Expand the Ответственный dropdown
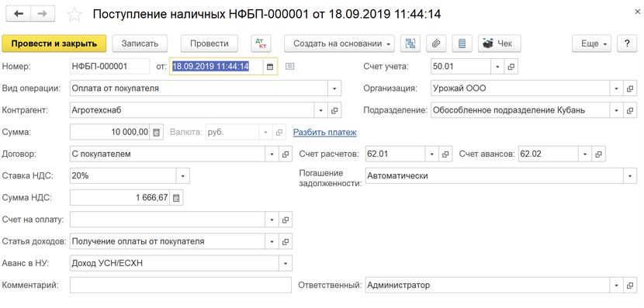644x308 pixels. coord(617,285)
